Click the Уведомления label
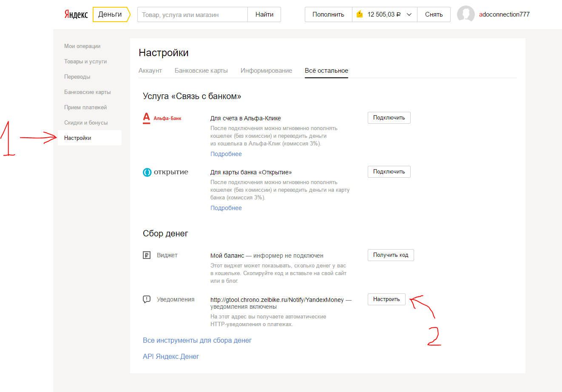Viewport: 562px width, 392px height. (176, 299)
